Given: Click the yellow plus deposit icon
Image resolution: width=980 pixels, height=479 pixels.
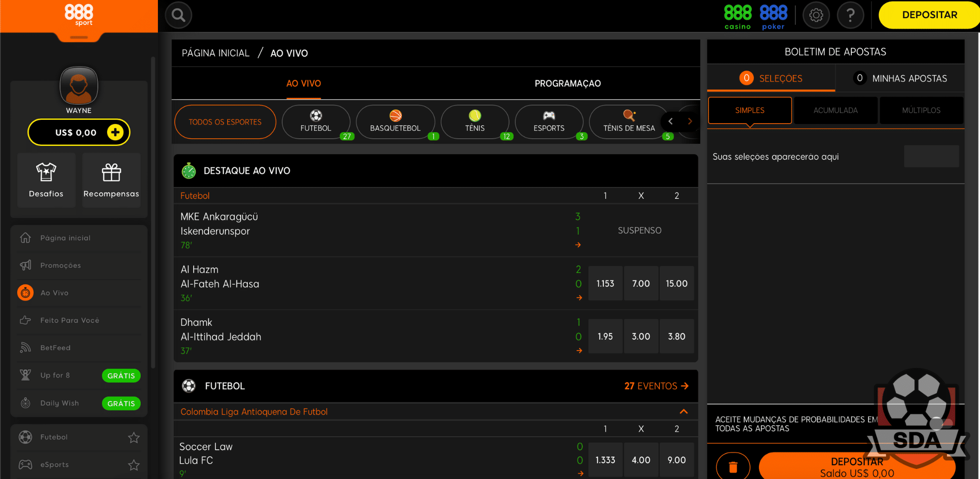Looking at the screenshot, I should 115,132.
